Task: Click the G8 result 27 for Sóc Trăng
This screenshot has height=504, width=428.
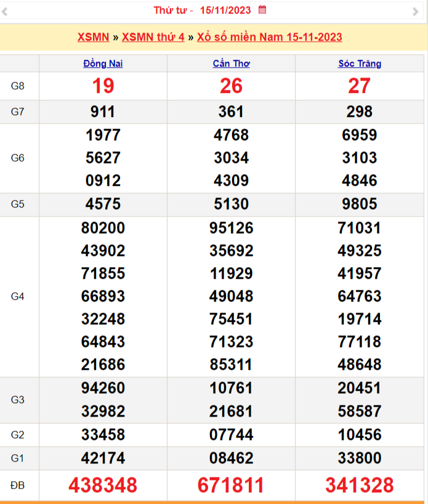Action: point(360,86)
